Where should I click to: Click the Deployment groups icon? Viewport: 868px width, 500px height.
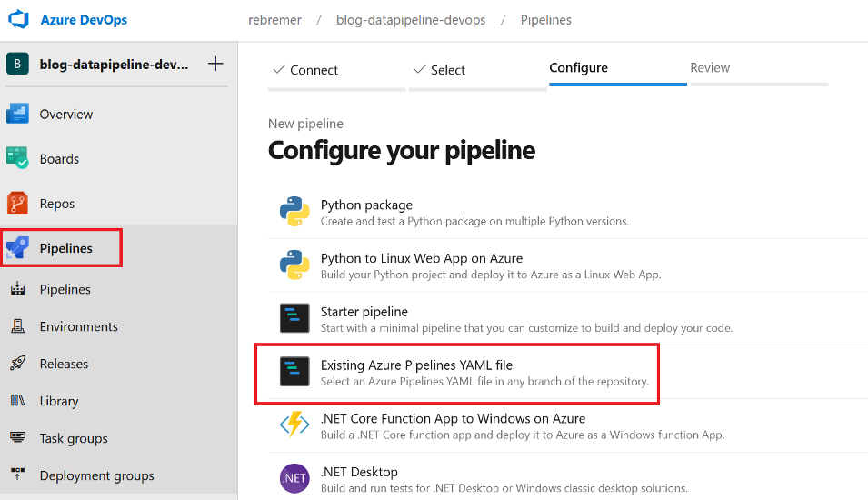(x=18, y=475)
